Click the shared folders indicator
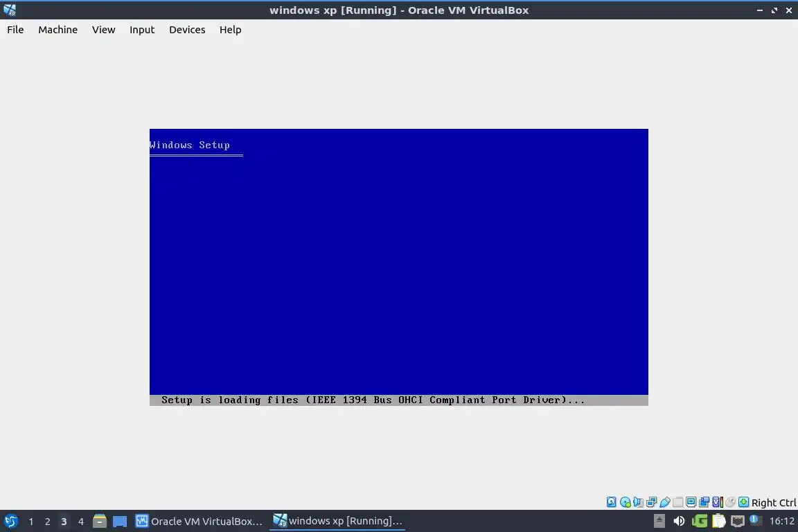798x532 pixels. click(678, 502)
